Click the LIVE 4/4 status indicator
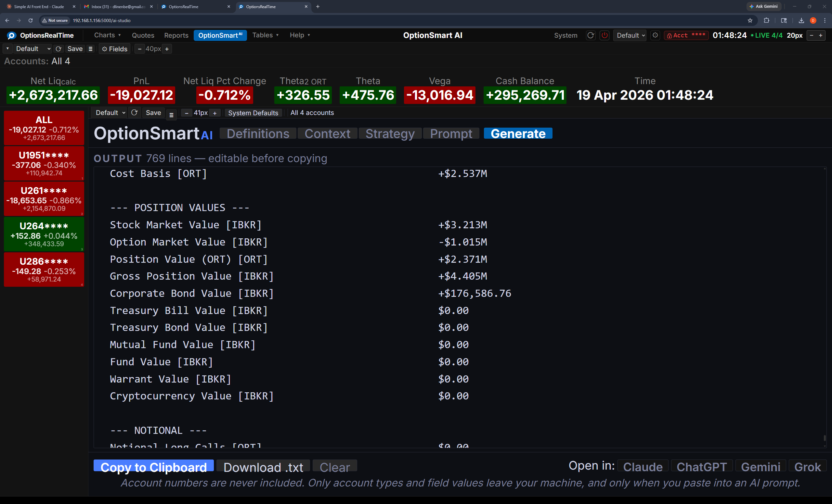832x504 pixels. coord(766,35)
